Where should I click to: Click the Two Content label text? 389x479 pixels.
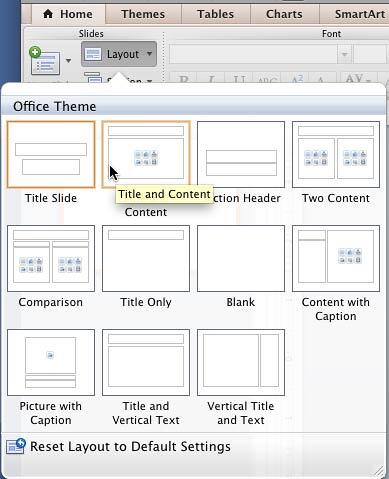336,198
